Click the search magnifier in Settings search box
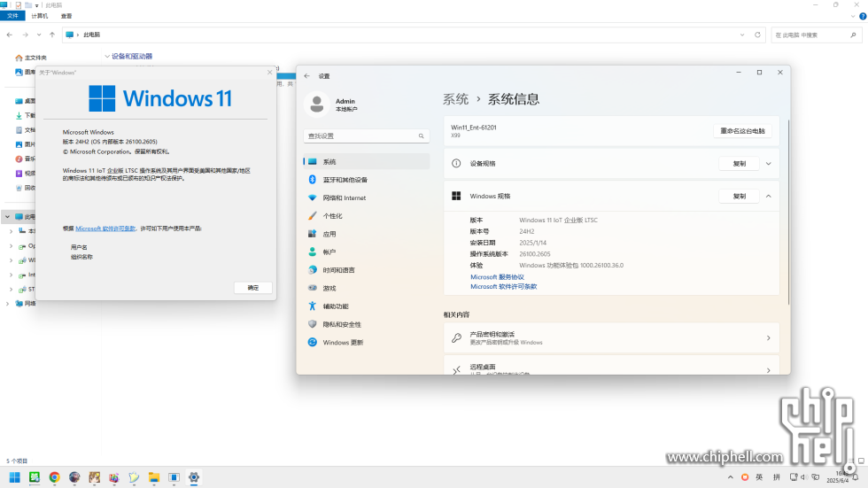 422,136
